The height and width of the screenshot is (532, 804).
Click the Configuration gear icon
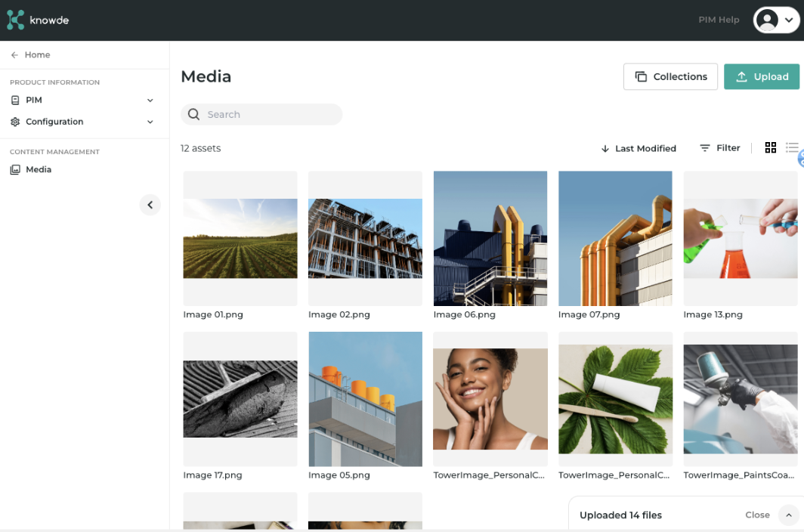[x=15, y=122]
